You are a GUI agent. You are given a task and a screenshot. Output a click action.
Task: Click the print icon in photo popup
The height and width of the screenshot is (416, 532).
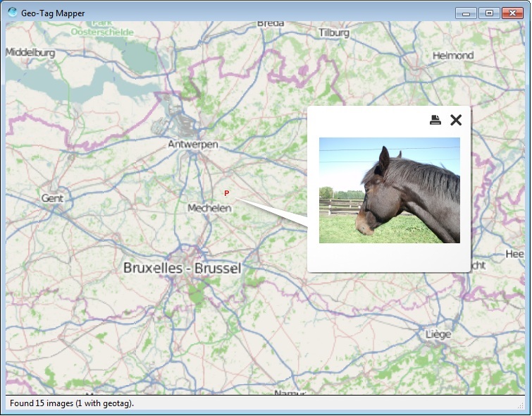435,120
